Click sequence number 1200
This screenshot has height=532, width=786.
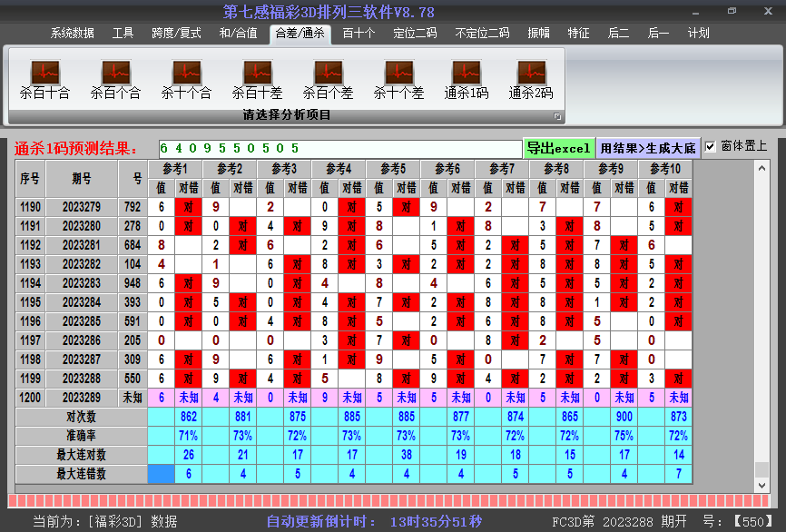tap(30, 398)
